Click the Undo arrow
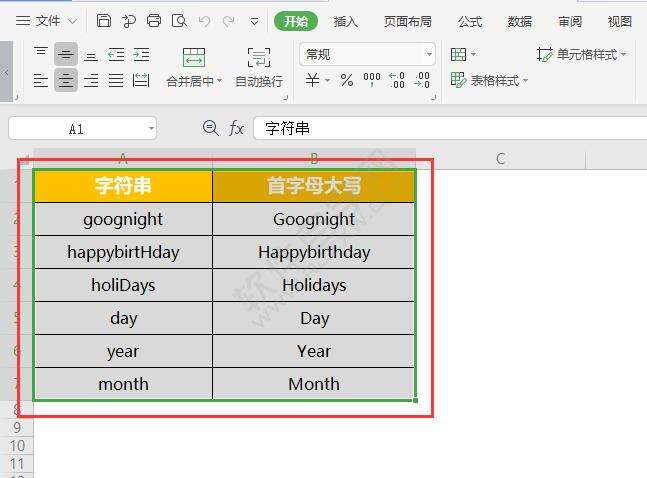Screen dimensions: 647x478 pos(204,21)
